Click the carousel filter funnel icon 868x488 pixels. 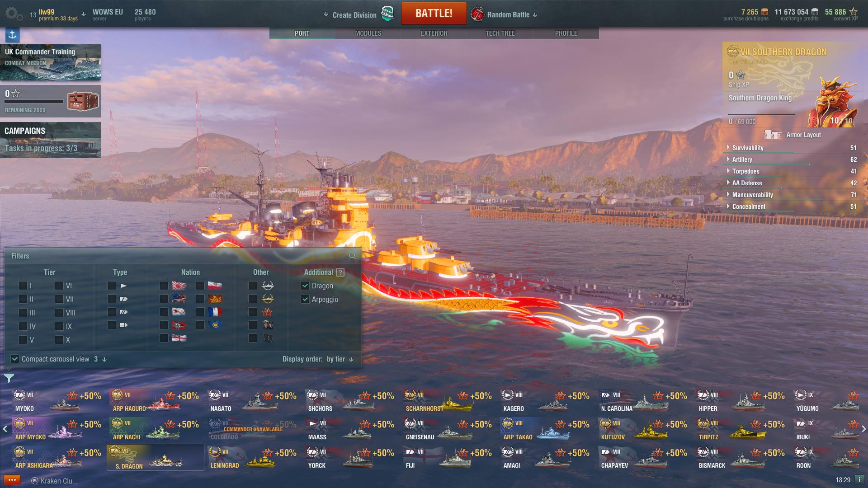click(x=9, y=378)
